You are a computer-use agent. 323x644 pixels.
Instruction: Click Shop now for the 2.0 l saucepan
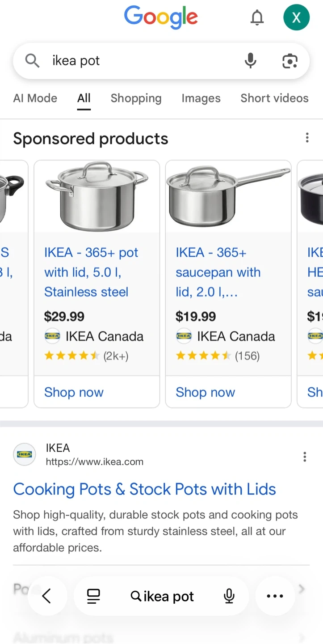point(205,392)
